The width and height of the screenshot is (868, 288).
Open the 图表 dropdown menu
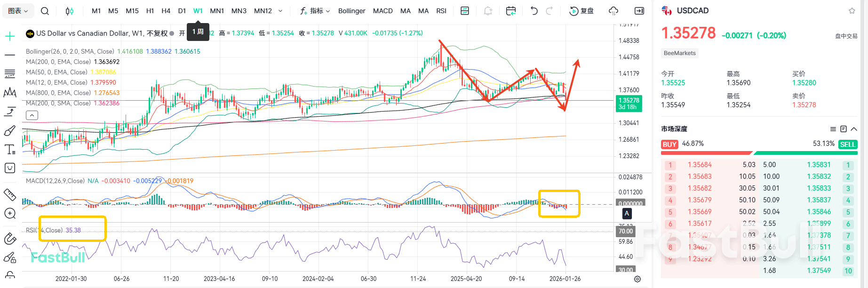coord(18,11)
